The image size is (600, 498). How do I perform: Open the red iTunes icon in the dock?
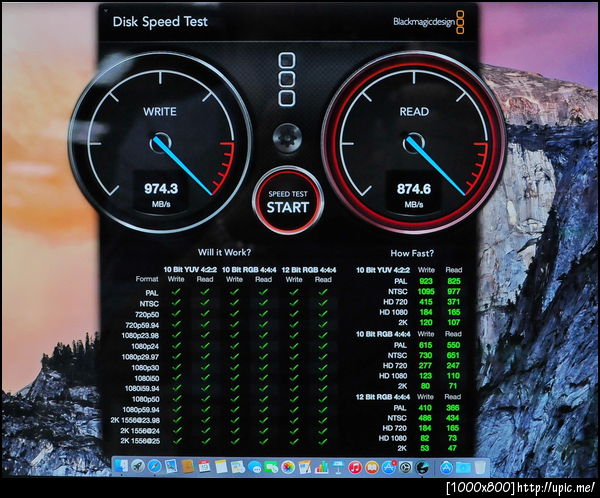click(355, 467)
